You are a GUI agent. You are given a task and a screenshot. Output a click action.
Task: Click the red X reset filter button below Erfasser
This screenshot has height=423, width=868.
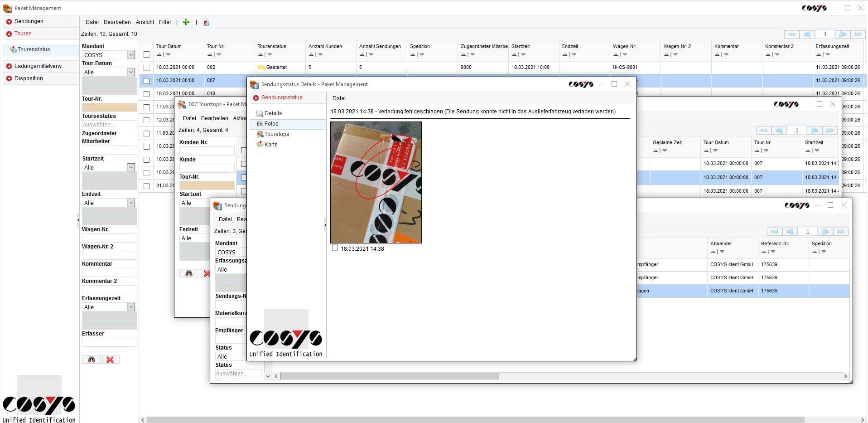110,360
